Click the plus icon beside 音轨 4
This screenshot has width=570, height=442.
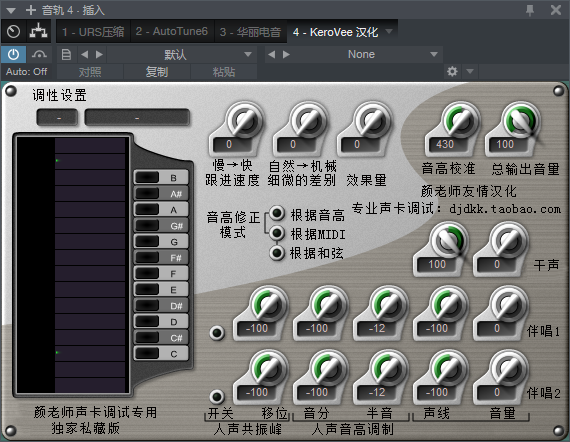31,10
